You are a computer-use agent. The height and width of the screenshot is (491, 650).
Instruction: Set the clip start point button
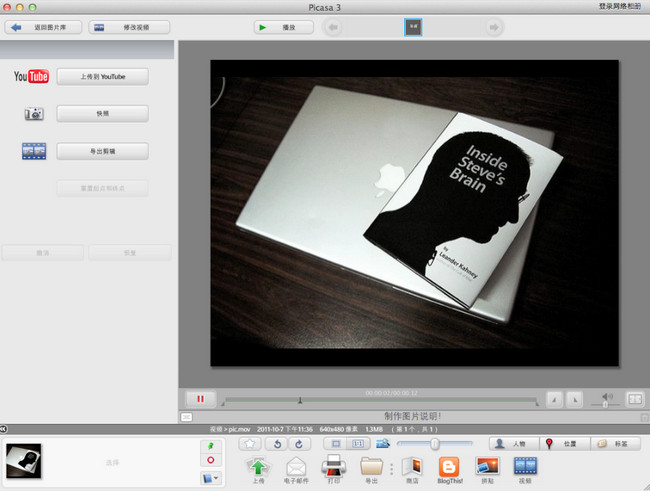[554, 399]
